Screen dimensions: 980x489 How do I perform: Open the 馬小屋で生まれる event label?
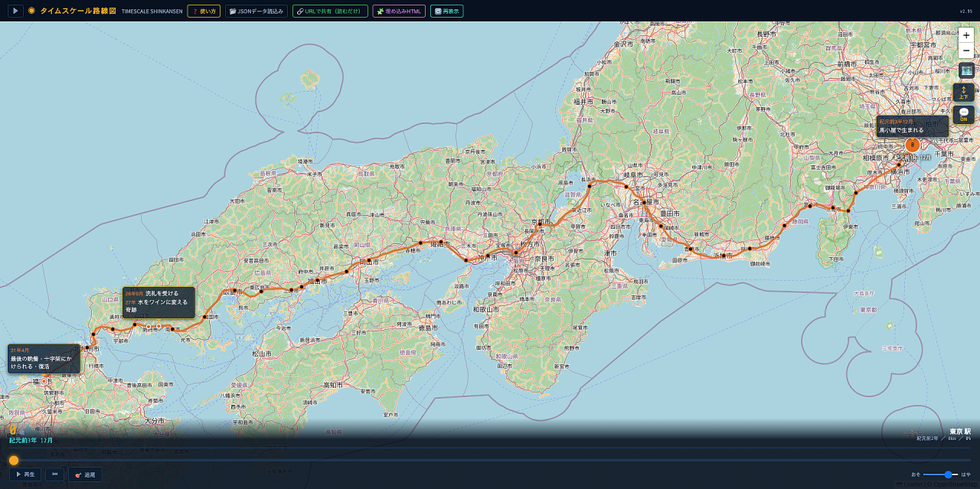[913, 126]
